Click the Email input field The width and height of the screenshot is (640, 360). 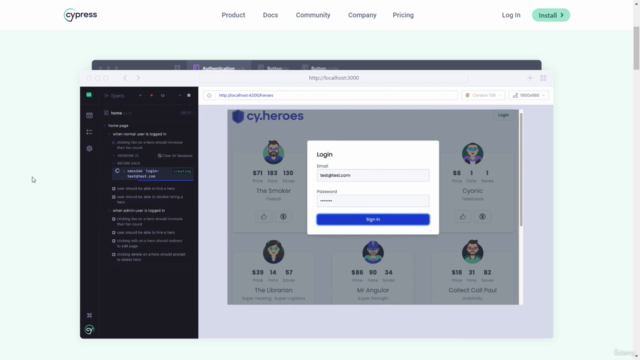[x=373, y=176]
